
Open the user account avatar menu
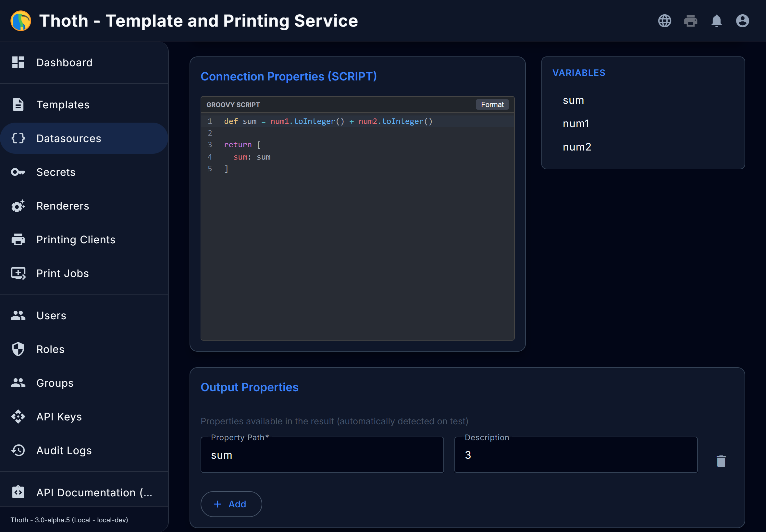[x=742, y=21]
